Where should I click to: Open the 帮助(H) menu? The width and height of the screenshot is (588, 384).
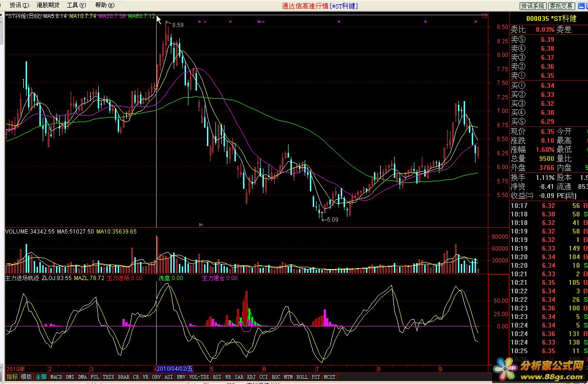tap(104, 5)
